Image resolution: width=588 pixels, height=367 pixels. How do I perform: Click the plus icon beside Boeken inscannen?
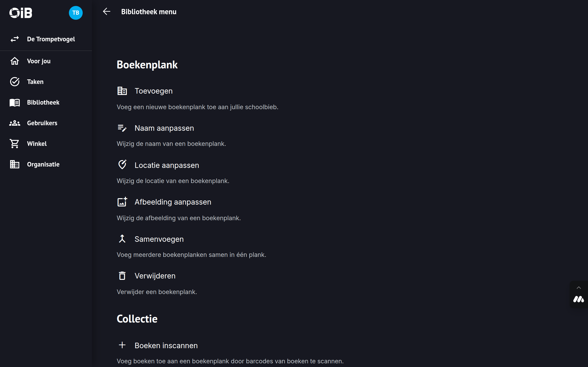[x=122, y=345]
